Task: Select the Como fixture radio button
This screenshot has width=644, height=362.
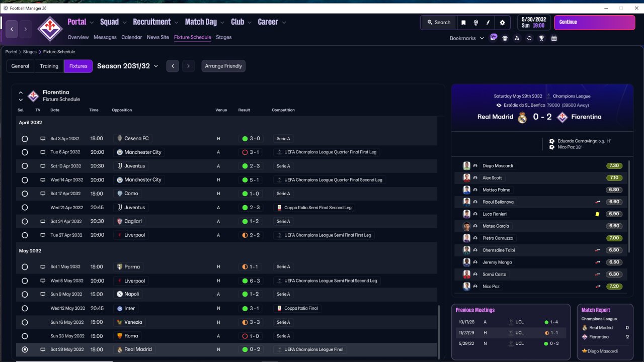Action: 25,194
